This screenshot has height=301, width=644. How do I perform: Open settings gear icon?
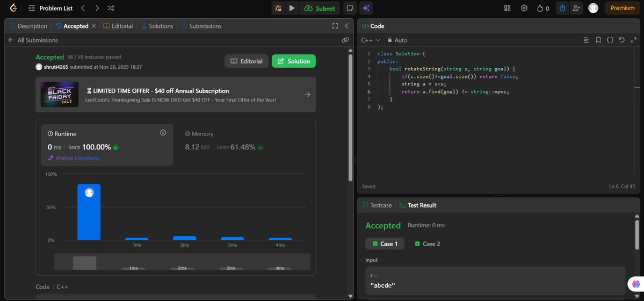tap(524, 8)
